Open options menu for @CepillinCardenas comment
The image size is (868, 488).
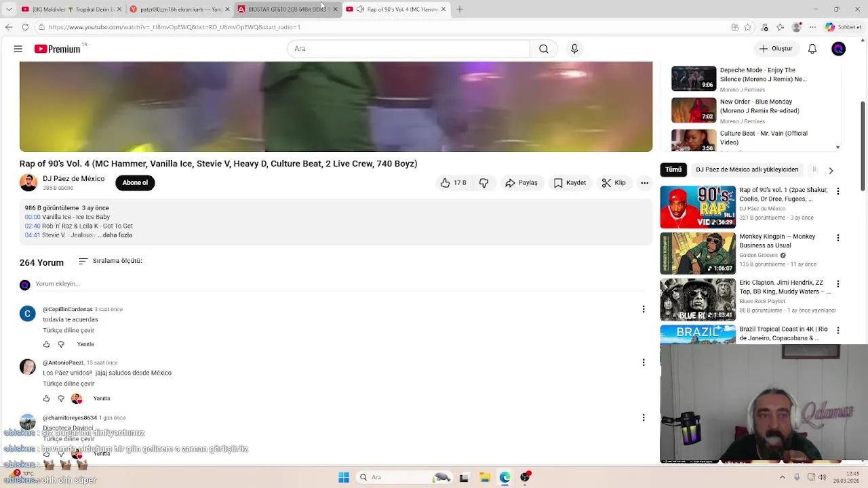click(x=644, y=309)
